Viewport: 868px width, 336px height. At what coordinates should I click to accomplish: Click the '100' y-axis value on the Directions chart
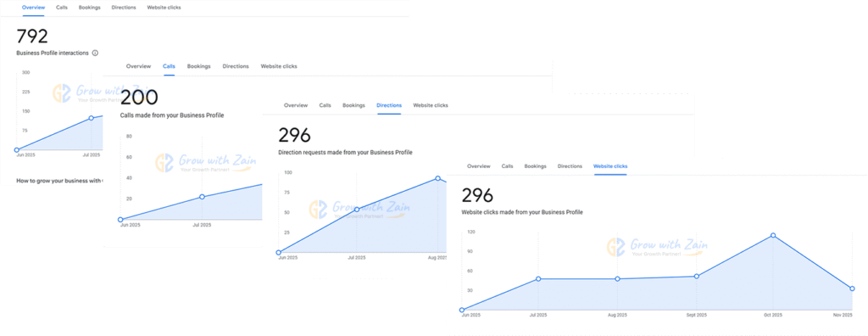pos(288,172)
